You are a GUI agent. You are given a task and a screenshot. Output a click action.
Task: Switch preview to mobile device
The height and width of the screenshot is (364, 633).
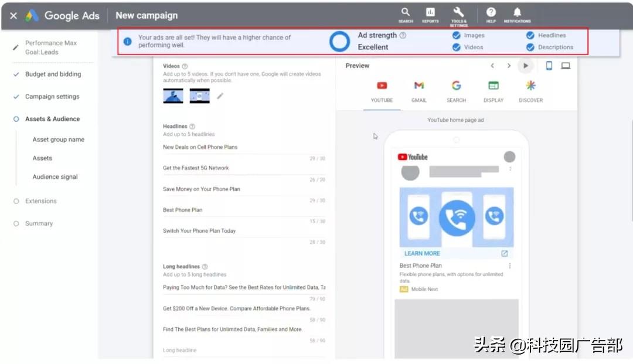(x=549, y=66)
